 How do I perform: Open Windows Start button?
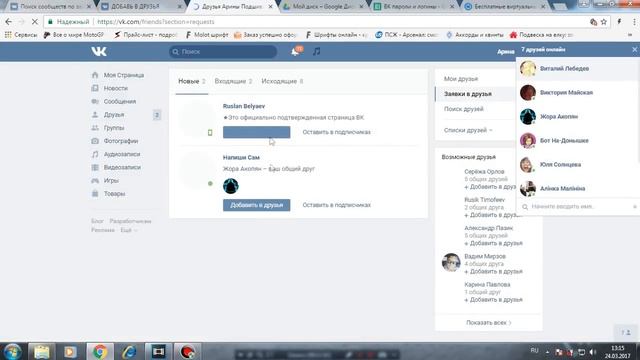point(13,351)
